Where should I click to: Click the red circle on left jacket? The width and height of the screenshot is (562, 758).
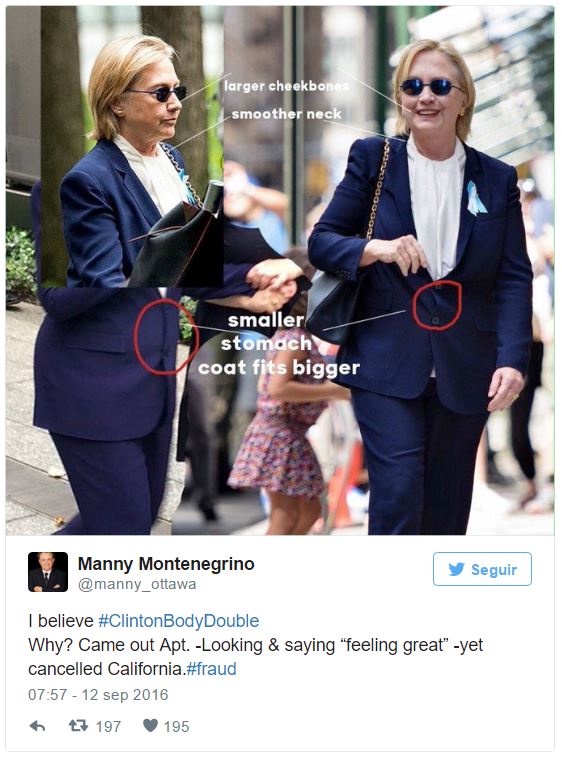(x=165, y=337)
